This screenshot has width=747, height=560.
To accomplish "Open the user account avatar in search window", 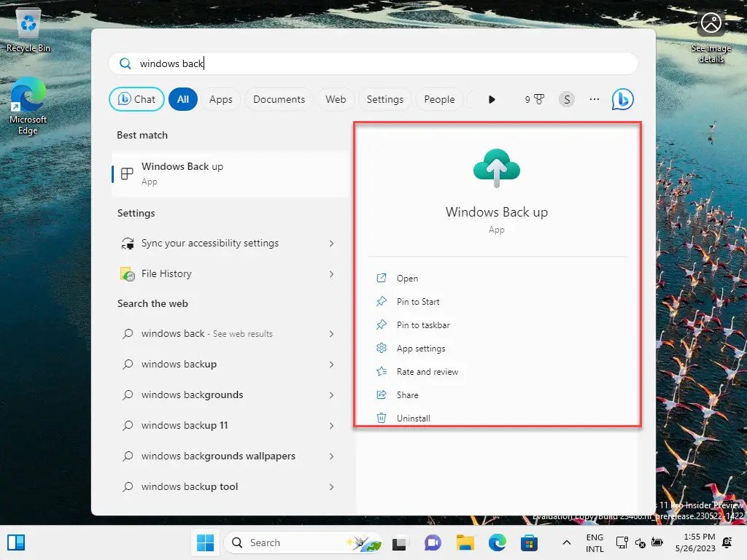I will pyautogui.click(x=567, y=98).
